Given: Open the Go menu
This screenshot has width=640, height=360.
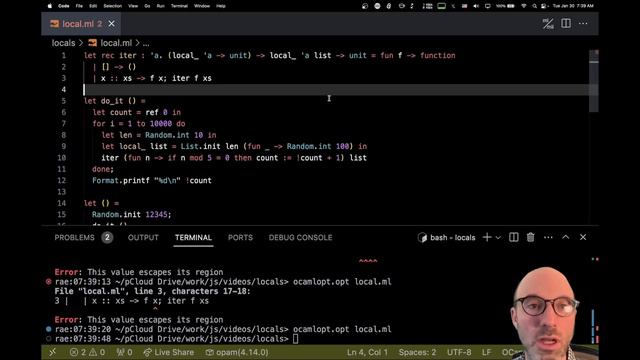Looking at the screenshot, I should click(x=147, y=6).
